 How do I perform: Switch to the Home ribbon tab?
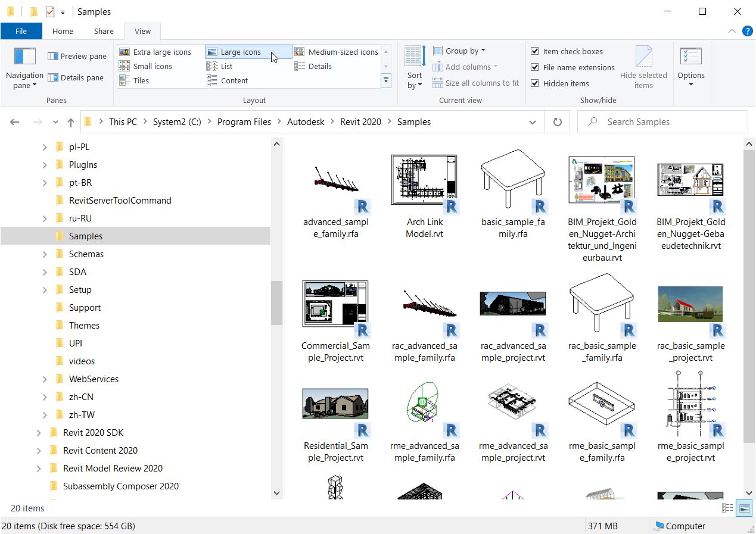tap(63, 31)
